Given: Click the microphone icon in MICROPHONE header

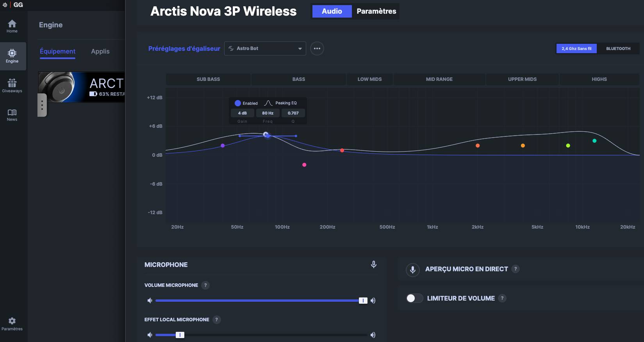Looking at the screenshot, I should [373, 265].
